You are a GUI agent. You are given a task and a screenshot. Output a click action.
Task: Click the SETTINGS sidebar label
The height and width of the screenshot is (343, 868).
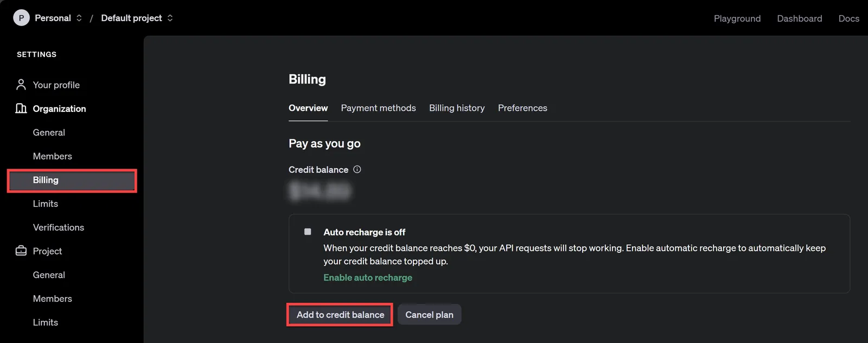pos(36,54)
